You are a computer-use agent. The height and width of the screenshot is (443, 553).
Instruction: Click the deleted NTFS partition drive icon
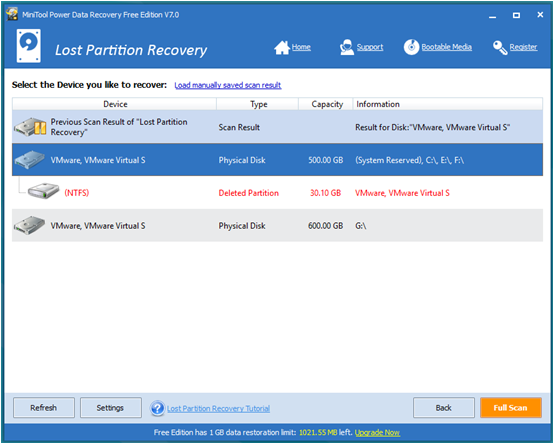pyautogui.click(x=43, y=190)
